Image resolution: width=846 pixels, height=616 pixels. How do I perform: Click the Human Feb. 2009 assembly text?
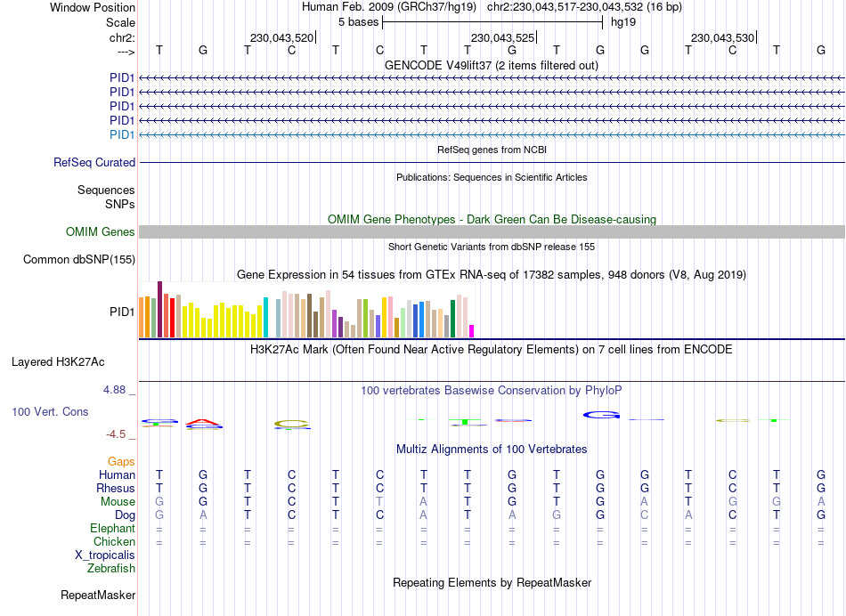click(389, 7)
